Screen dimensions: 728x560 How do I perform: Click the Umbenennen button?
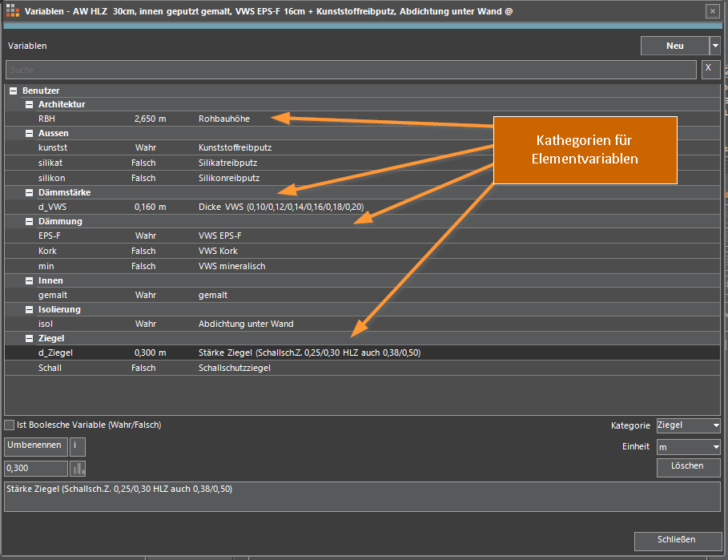[x=34, y=446]
